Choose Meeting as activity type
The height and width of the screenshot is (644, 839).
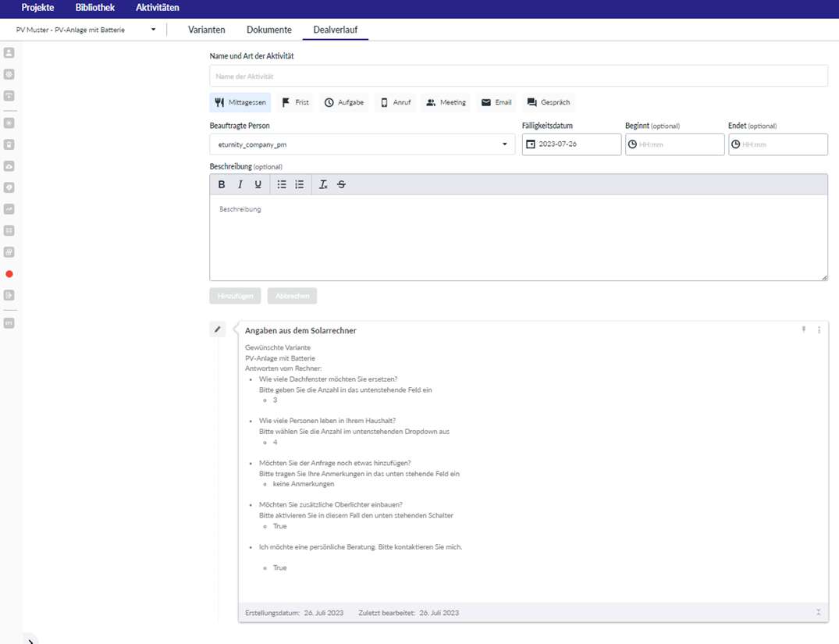pos(446,102)
